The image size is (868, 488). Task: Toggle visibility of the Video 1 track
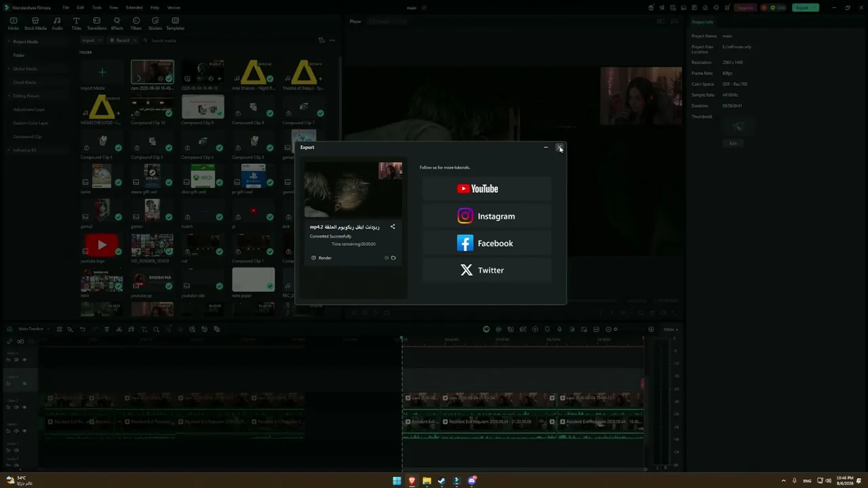point(25,431)
